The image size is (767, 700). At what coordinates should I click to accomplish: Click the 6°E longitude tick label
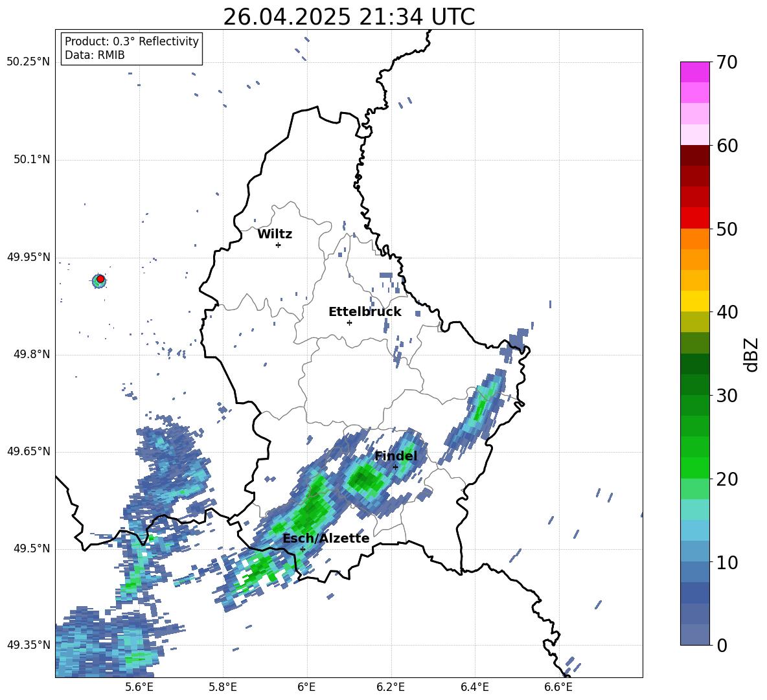tap(306, 687)
